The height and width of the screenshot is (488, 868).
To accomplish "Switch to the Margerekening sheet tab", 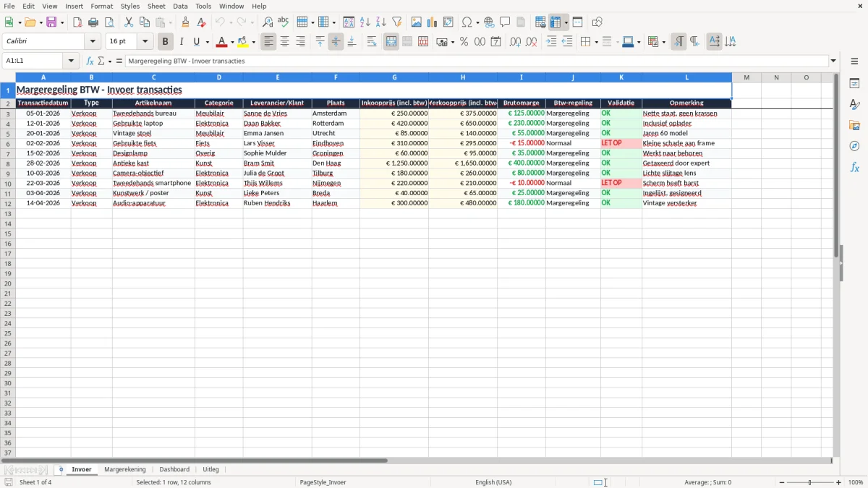I will (x=125, y=469).
